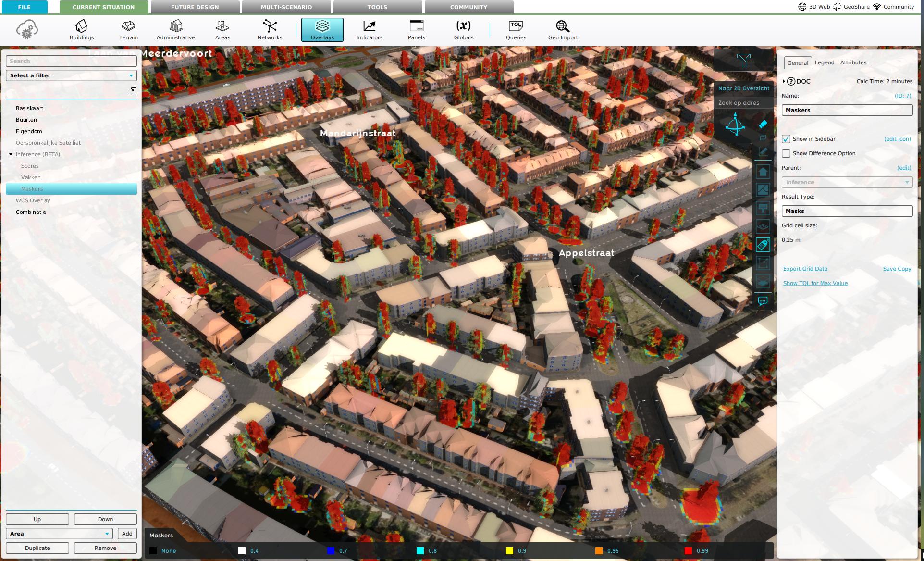This screenshot has width=924, height=561.
Task: Open the chat message bubble icon
Action: tap(763, 301)
